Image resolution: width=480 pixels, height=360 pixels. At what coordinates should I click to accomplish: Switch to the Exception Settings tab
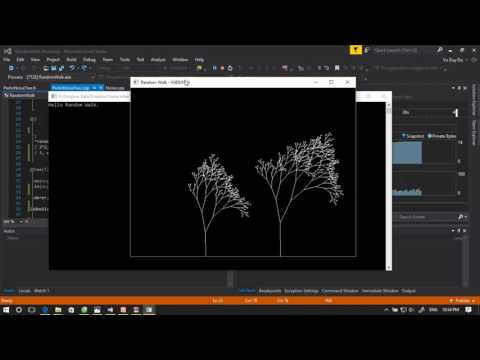(x=301, y=291)
